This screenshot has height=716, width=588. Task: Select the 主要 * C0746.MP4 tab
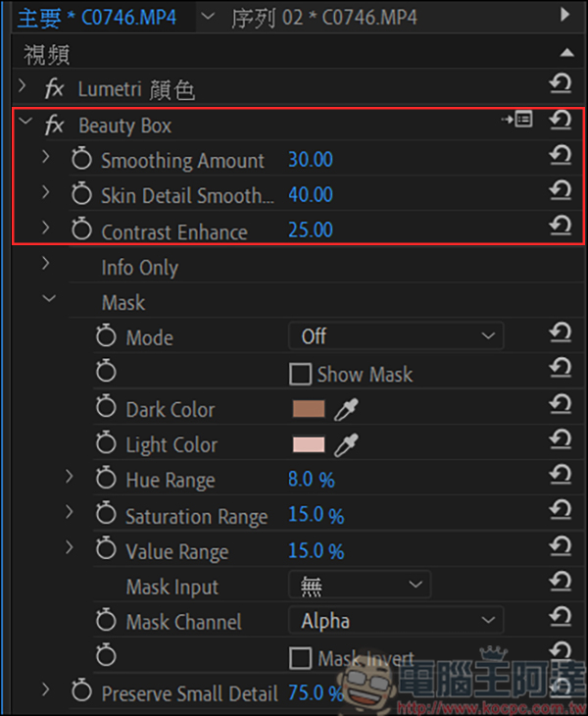coord(97,17)
